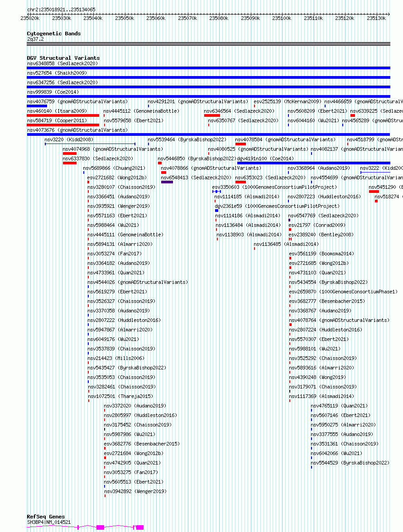Open nsv5579658 (Ebert2021) variant

coord(134,120)
